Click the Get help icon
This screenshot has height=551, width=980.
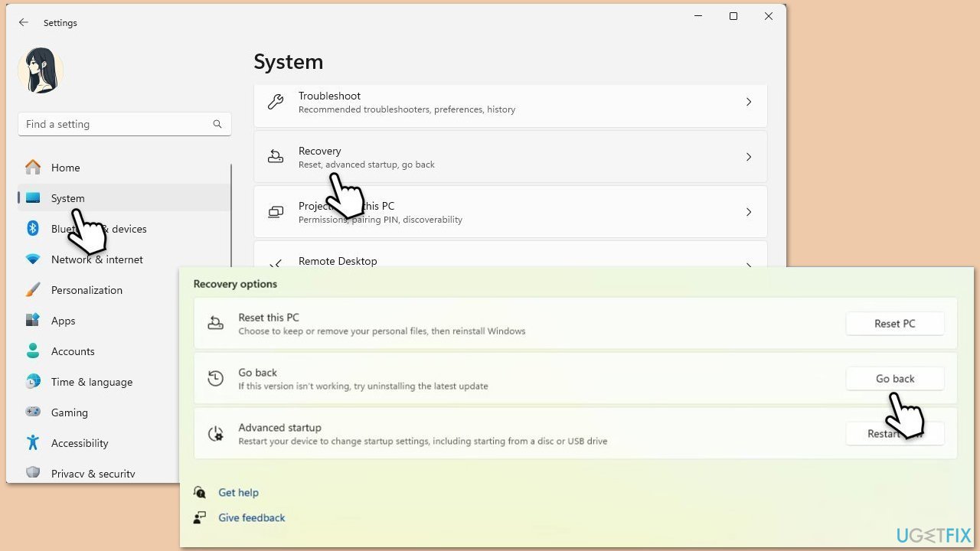coord(200,492)
